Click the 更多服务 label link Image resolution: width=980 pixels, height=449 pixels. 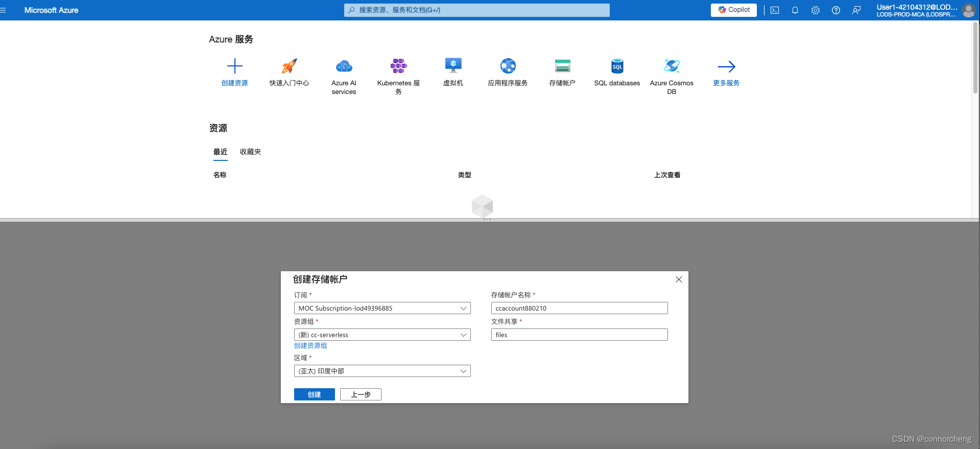(x=726, y=83)
